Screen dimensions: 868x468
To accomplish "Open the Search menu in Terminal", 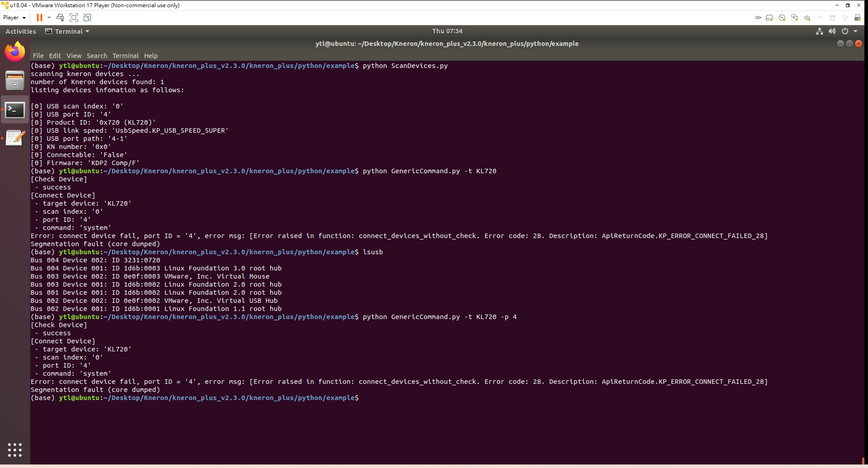I will click(x=97, y=56).
